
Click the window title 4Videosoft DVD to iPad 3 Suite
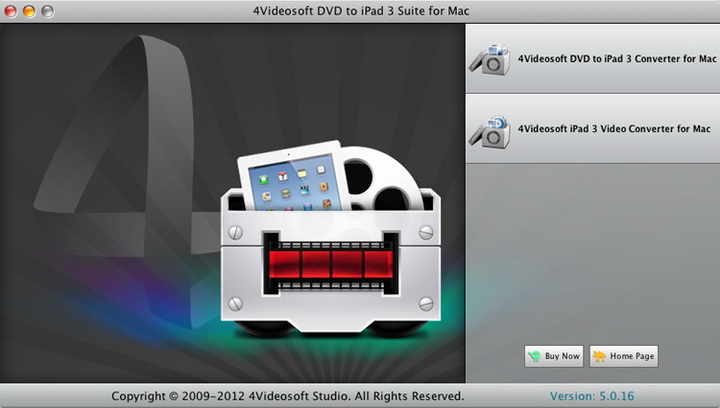(x=361, y=11)
